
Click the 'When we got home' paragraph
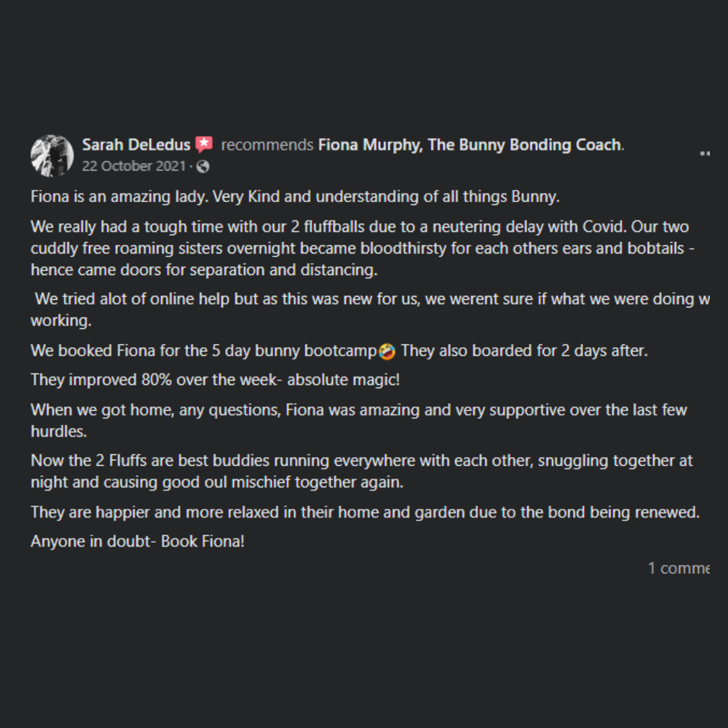pos(358,410)
